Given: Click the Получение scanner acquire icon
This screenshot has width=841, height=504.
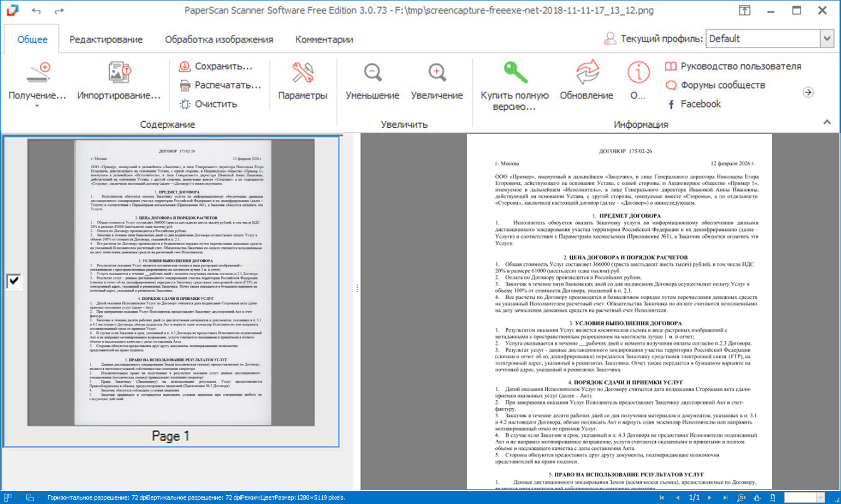Looking at the screenshot, I should point(38,73).
